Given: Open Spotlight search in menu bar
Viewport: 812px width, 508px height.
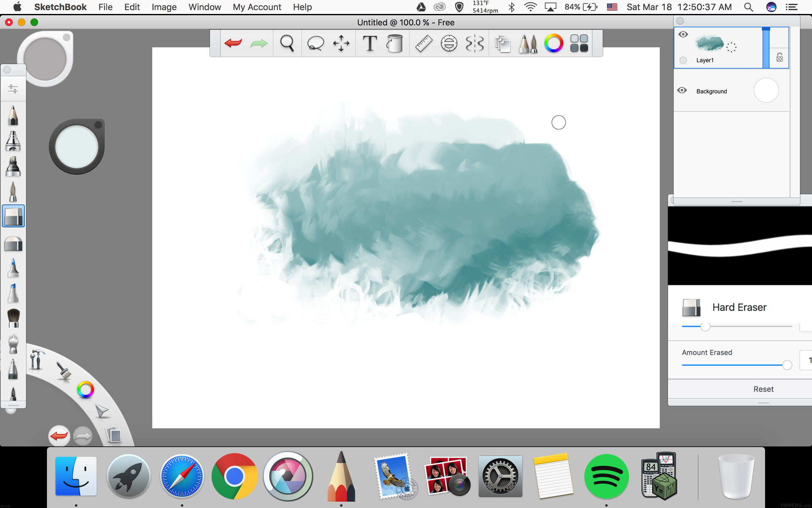Looking at the screenshot, I should click(x=748, y=7).
